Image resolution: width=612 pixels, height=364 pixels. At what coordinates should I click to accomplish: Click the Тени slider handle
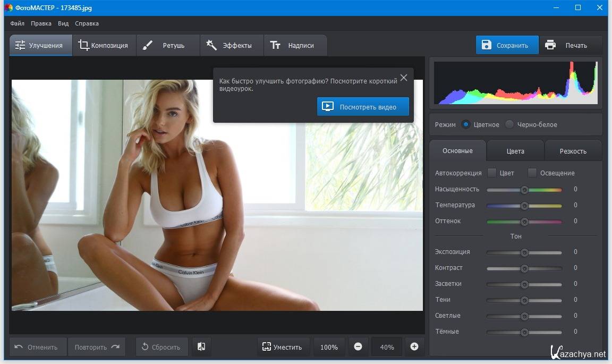pos(524,300)
